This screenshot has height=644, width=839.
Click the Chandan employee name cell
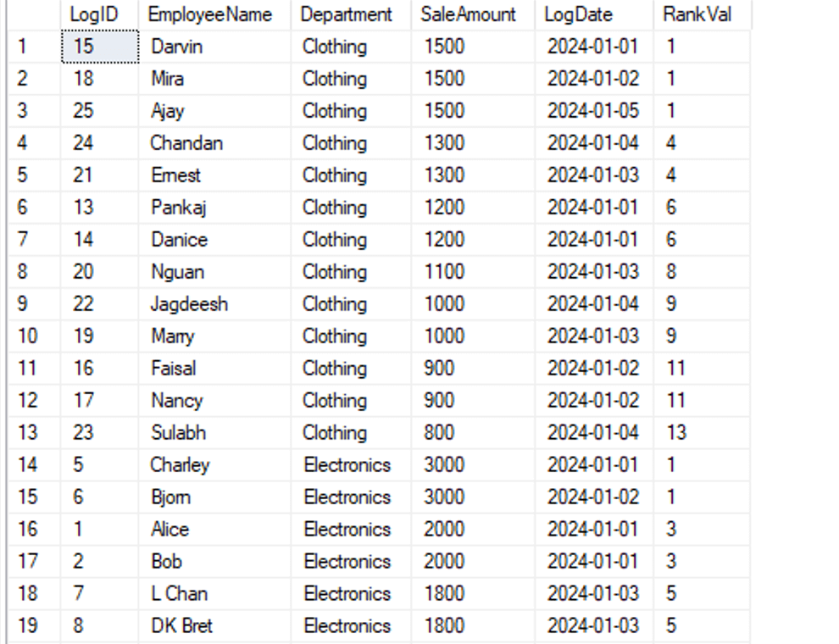[186, 143]
